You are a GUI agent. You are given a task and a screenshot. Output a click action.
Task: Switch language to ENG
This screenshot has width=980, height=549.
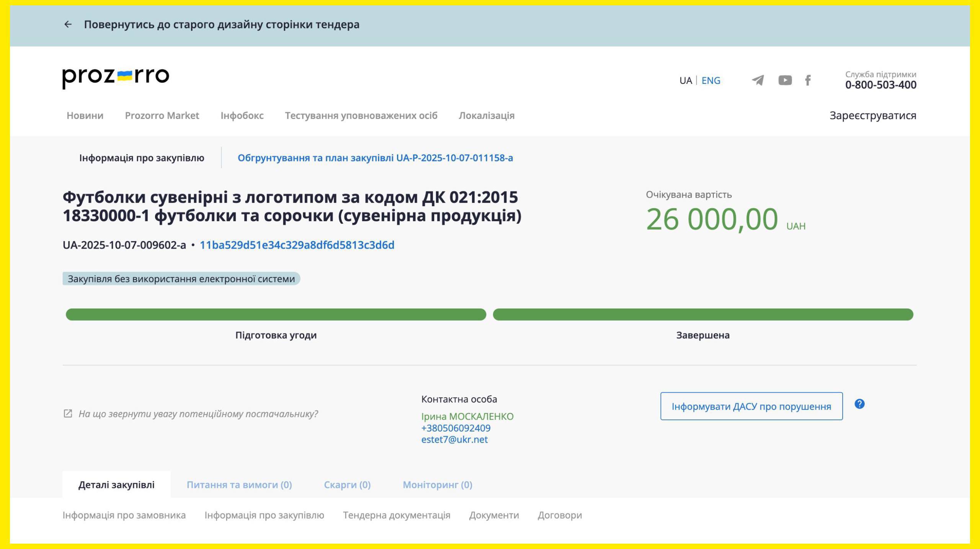point(710,80)
